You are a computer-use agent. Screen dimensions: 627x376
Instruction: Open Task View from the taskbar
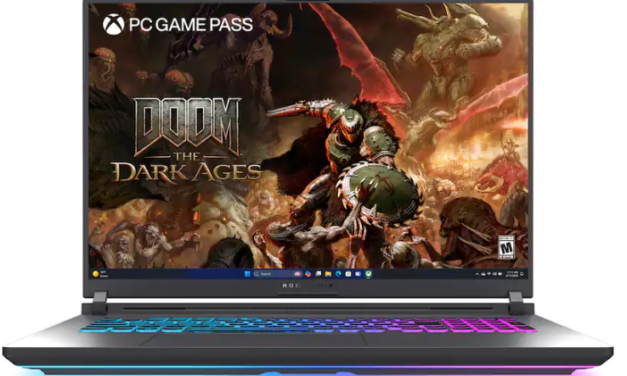[x=318, y=274]
